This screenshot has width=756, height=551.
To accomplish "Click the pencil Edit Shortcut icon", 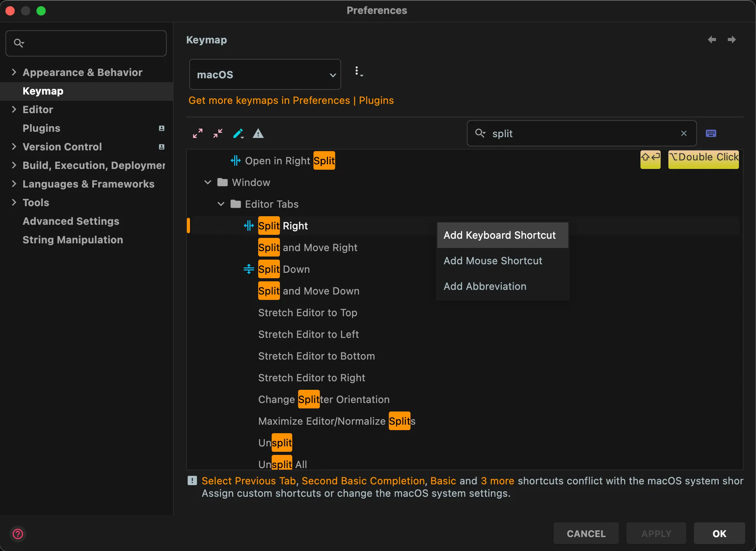I will (x=238, y=134).
